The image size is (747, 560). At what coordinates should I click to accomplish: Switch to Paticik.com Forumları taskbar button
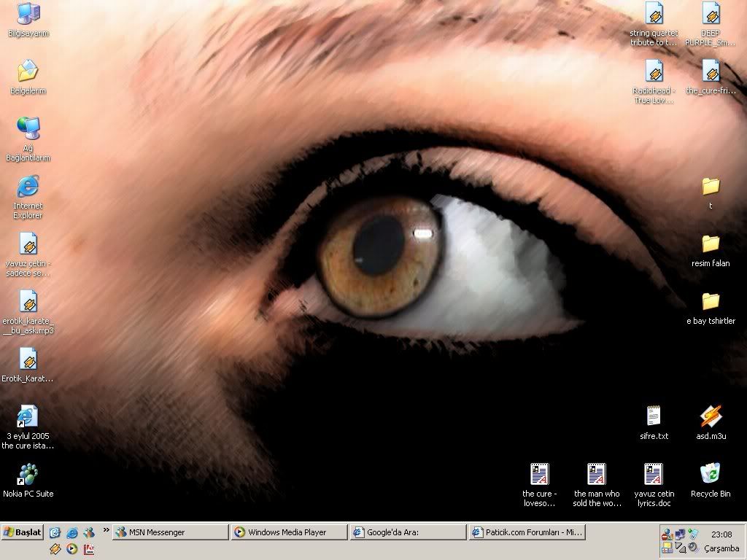527,532
